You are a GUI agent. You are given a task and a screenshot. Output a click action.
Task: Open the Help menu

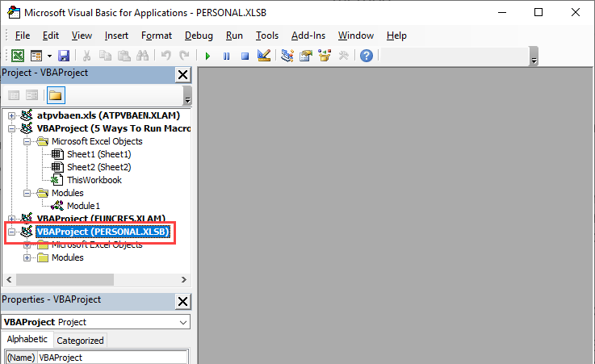point(396,36)
